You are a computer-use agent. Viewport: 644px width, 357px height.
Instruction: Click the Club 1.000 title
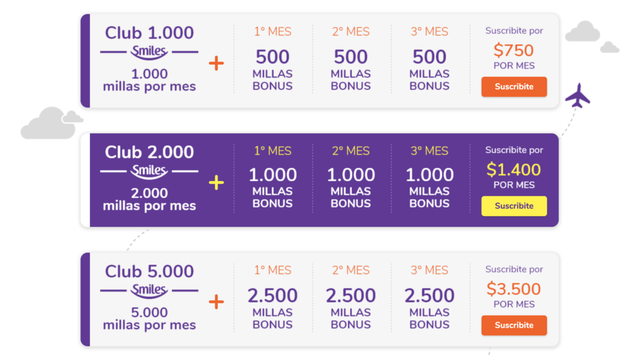tap(149, 33)
